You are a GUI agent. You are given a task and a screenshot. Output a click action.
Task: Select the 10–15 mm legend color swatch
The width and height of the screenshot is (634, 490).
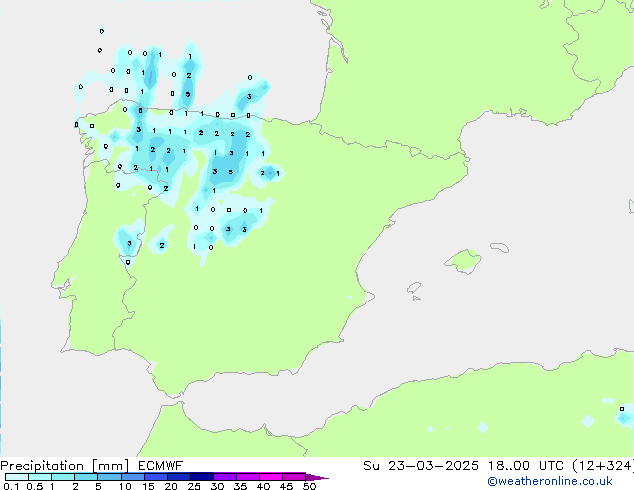(x=132, y=477)
